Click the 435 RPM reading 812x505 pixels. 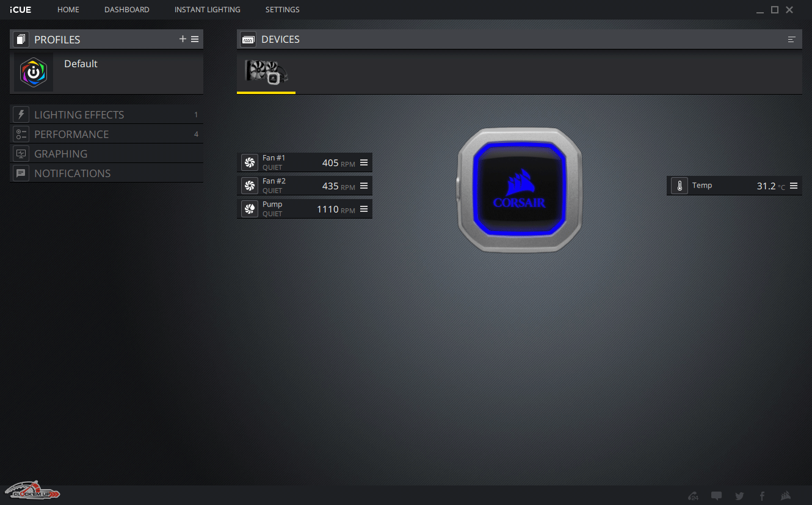pyautogui.click(x=338, y=186)
